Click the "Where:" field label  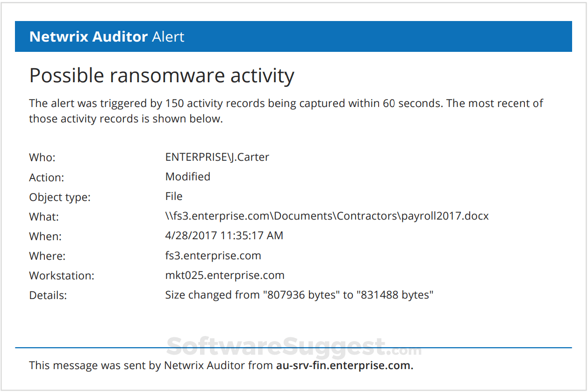click(x=47, y=257)
